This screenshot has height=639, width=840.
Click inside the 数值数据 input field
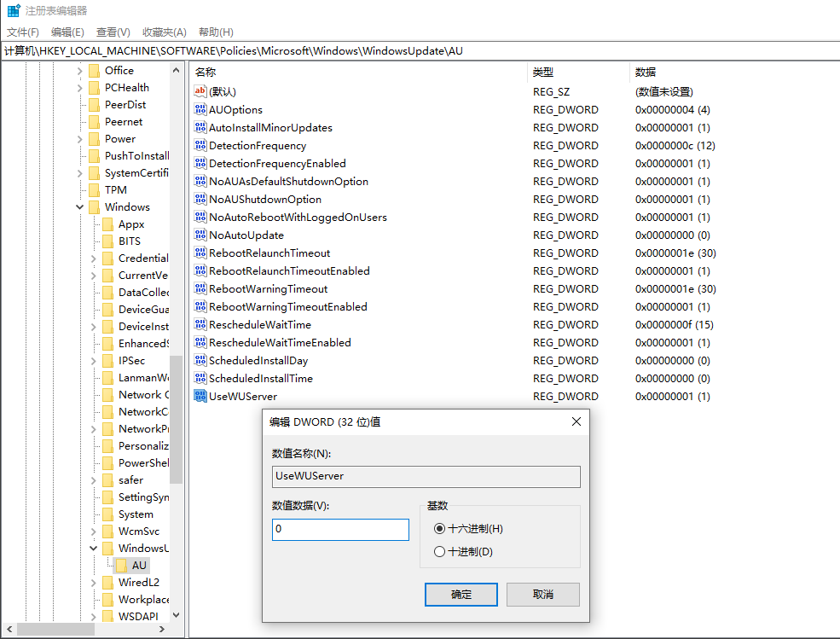[339, 529]
